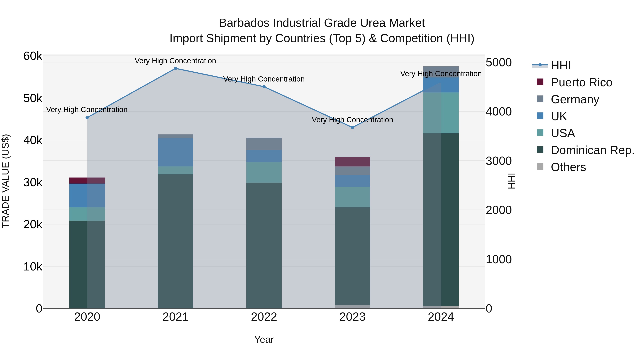Click the TRADE VALUE (US$) axis title
This screenshot has height=362, width=644.
point(6,181)
